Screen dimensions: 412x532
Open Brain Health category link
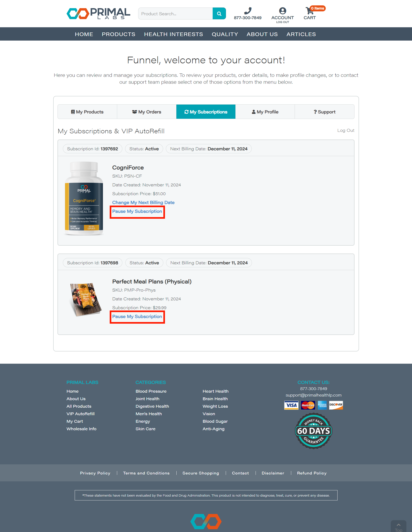[x=215, y=399]
